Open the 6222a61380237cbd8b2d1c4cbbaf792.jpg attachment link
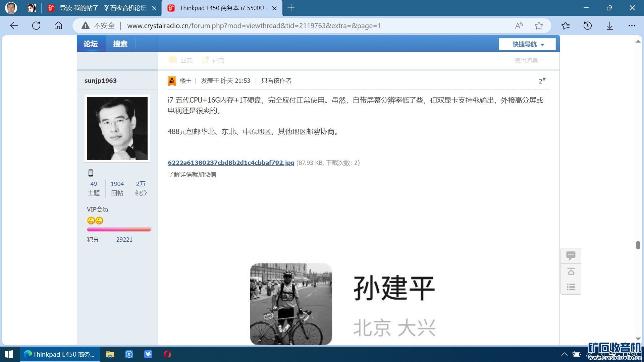 point(231,163)
